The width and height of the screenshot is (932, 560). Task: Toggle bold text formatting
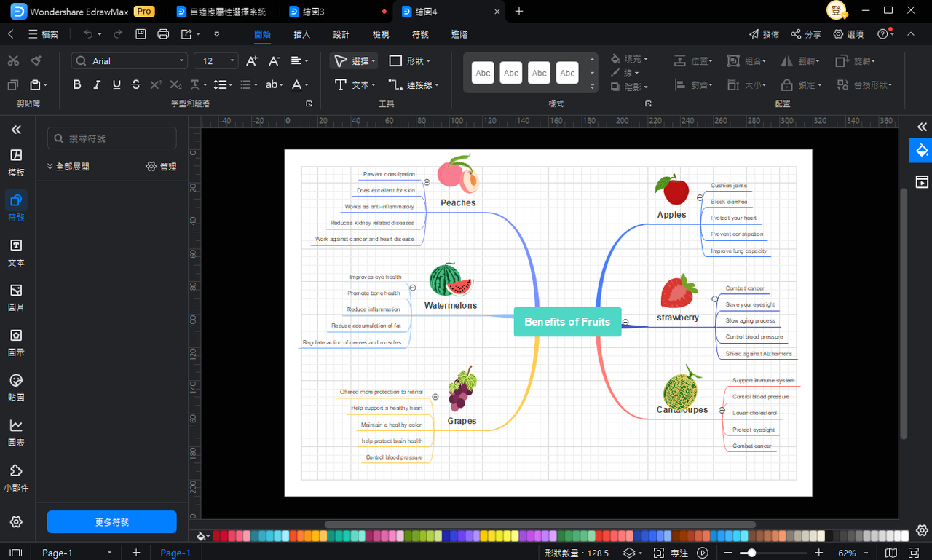(77, 84)
